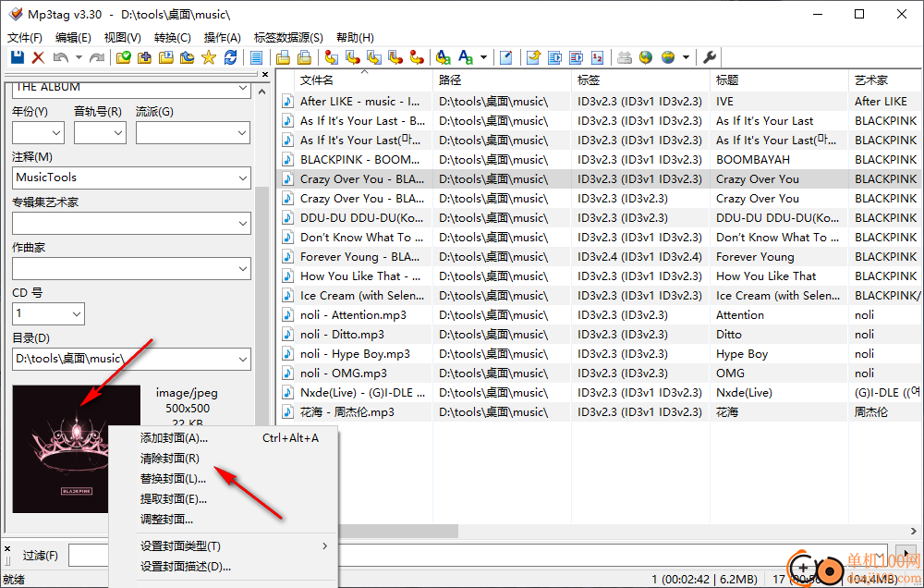Click the Quick Actions blue A icon
Screen dimensions: 924x588
[x=466, y=57]
